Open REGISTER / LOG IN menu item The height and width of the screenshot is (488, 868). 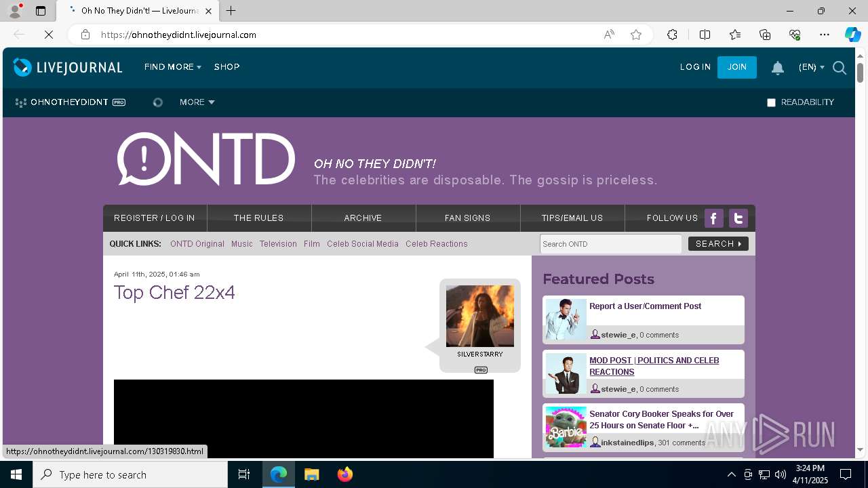coord(155,218)
